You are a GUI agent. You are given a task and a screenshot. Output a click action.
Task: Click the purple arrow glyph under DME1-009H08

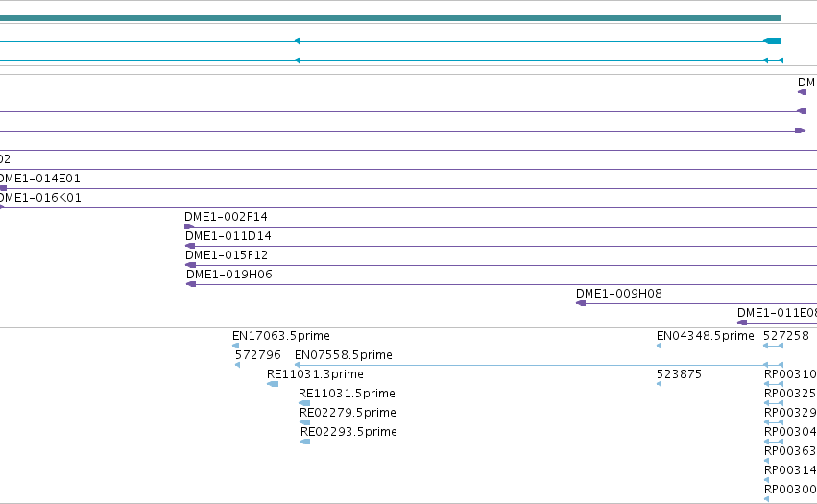coord(581,303)
